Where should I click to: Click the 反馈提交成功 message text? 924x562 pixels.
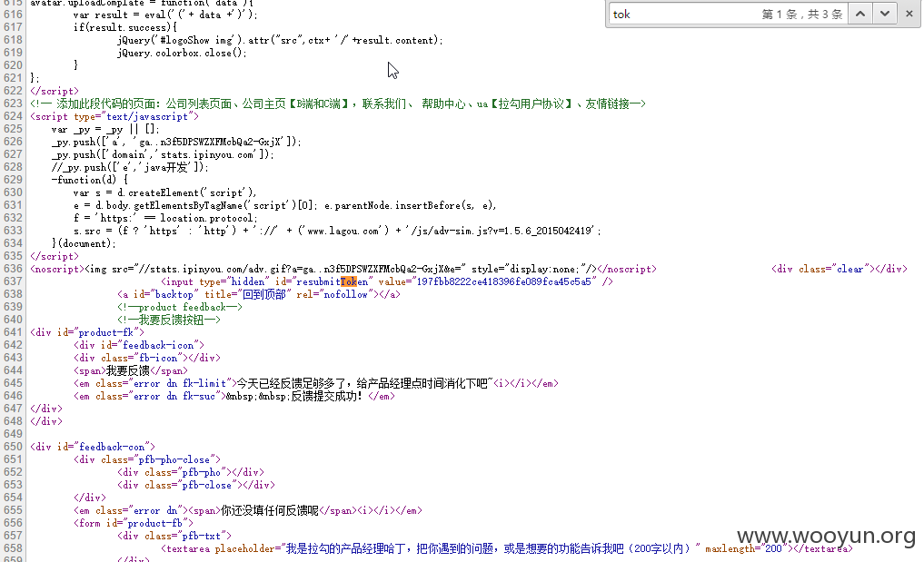[x=327, y=396]
